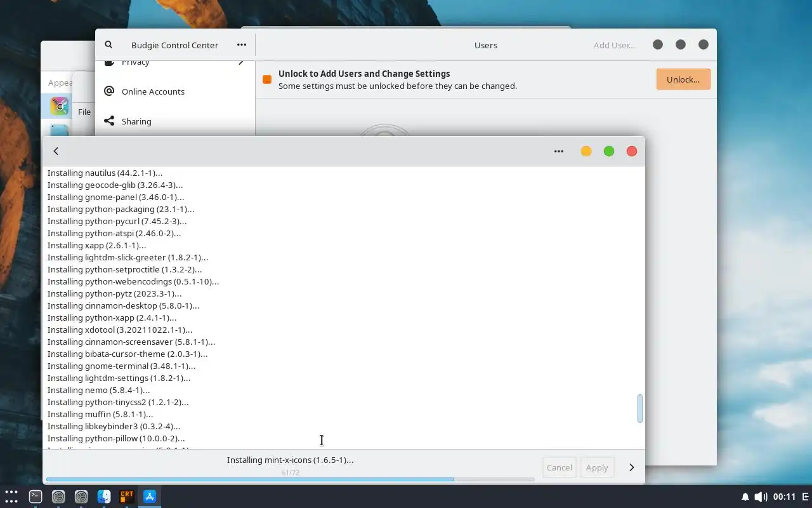Click Add User... in Users header

[614, 45]
